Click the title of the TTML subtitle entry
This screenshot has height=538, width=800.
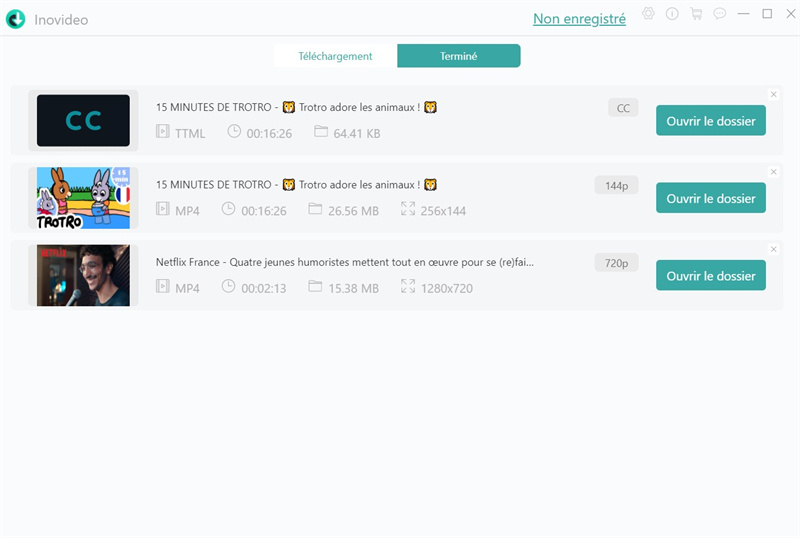coord(296,107)
